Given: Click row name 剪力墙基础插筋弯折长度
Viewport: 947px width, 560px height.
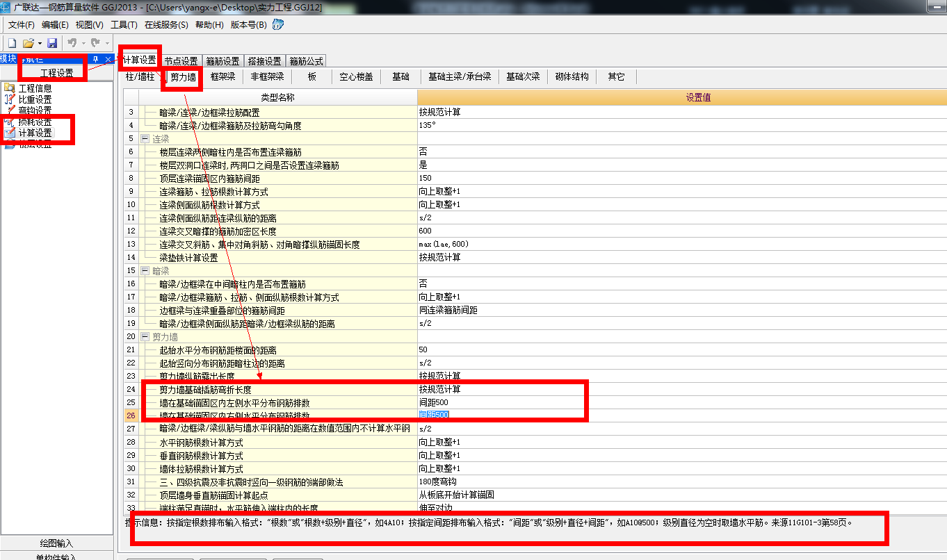Looking at the screenshot, I should 205,390.
